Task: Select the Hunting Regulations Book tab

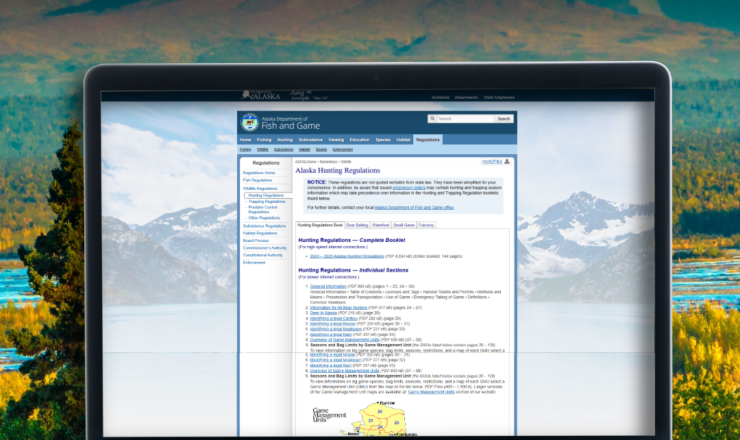Action: [x=320, y=225]
